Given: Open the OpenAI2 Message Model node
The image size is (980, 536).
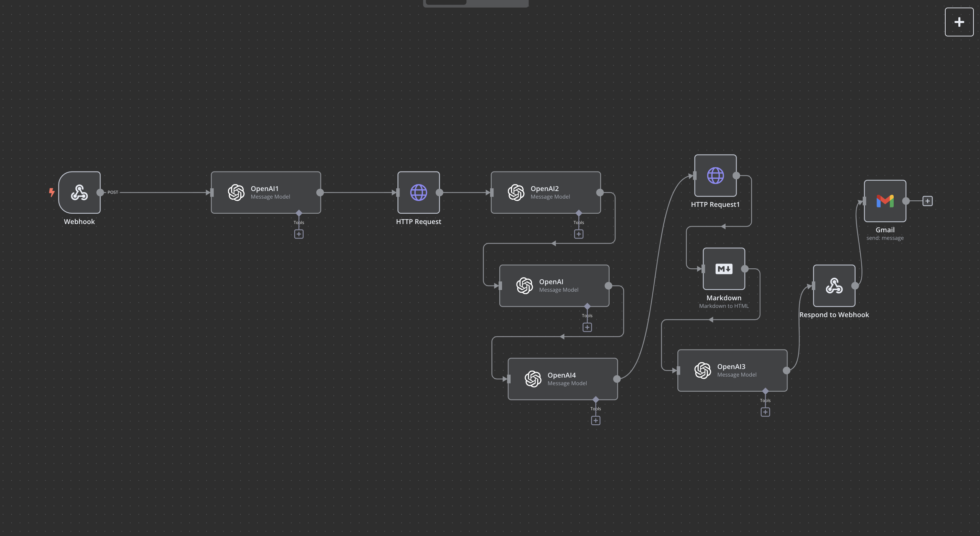Looking at the screenshot, I should pyautogui.click(x=546, y=192).
